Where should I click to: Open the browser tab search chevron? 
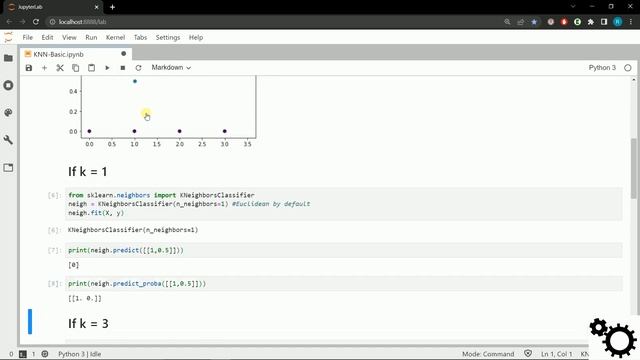coord(573,7)
